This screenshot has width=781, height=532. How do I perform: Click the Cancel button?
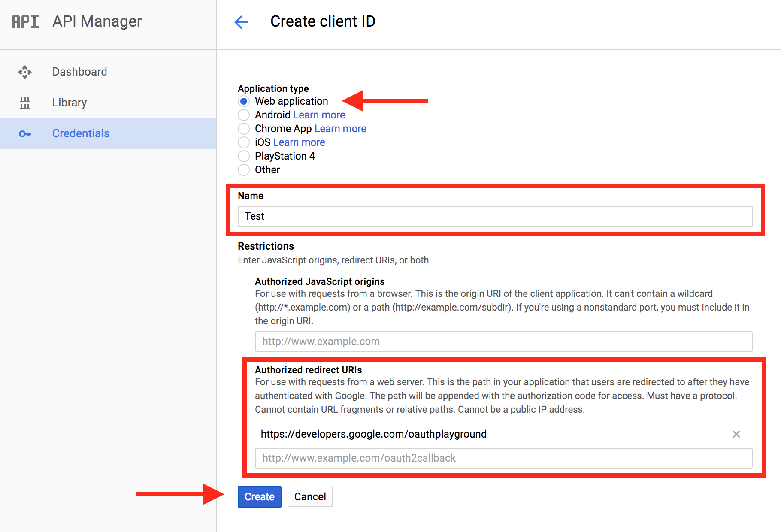pyautogui.click(x=310, y=497)
